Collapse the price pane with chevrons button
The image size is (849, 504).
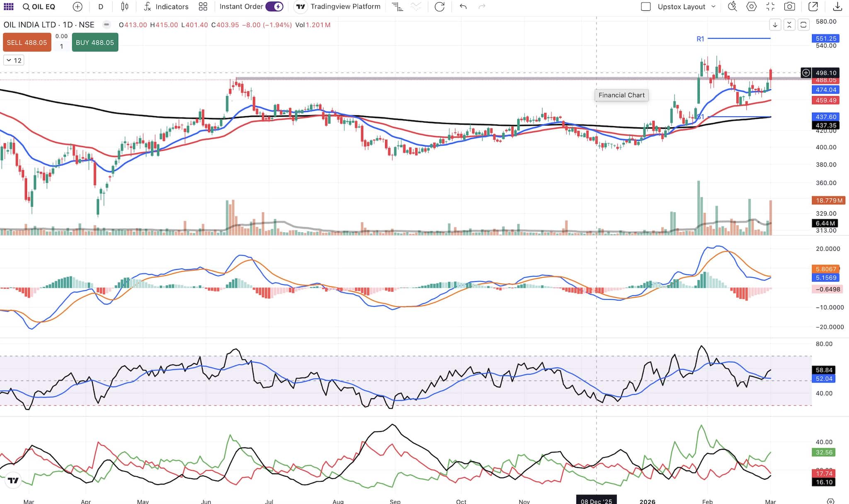coord(789,25)
